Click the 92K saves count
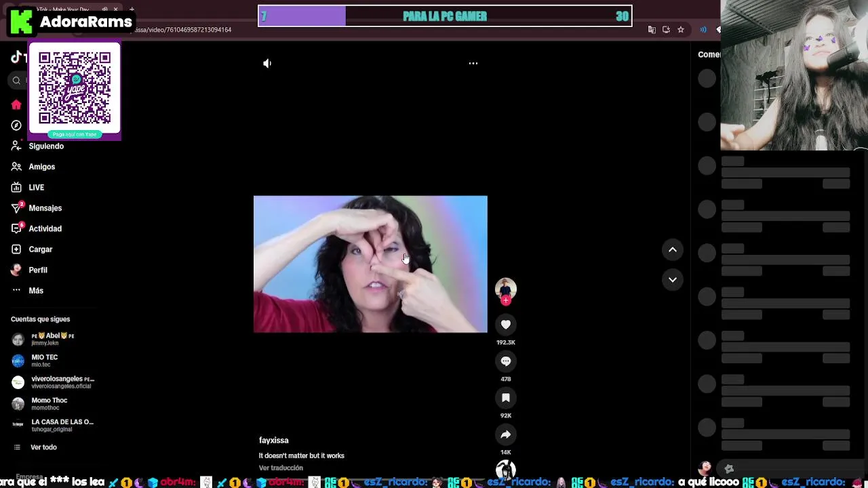This screenshot has width=868, height=488. coord(506,415)
